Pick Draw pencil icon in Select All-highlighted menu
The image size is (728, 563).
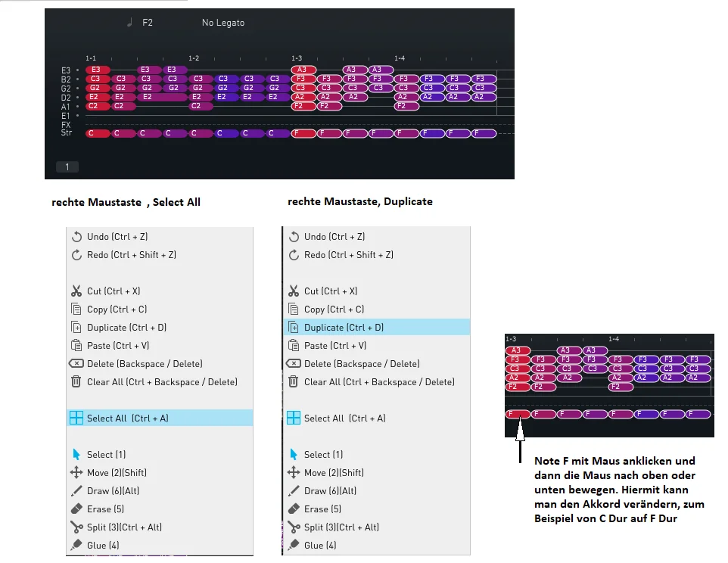tap(76, 490)
